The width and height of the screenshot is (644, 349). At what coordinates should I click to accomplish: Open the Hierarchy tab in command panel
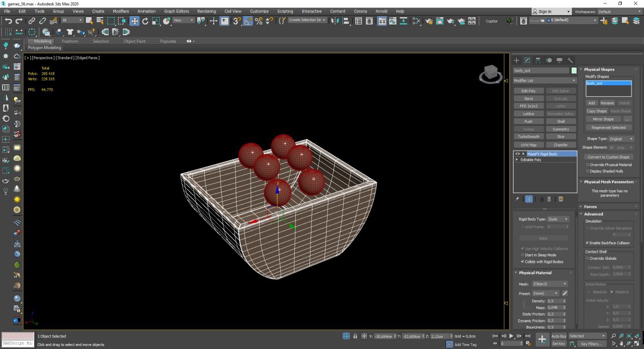tap(538, 60)
